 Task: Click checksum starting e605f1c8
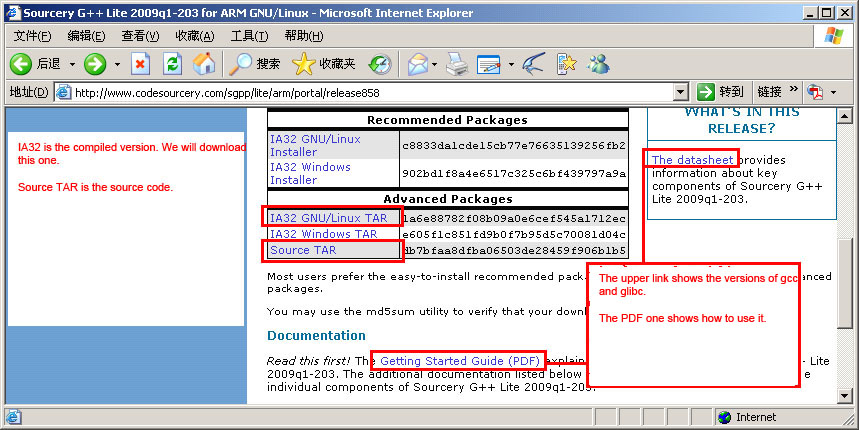514,234
